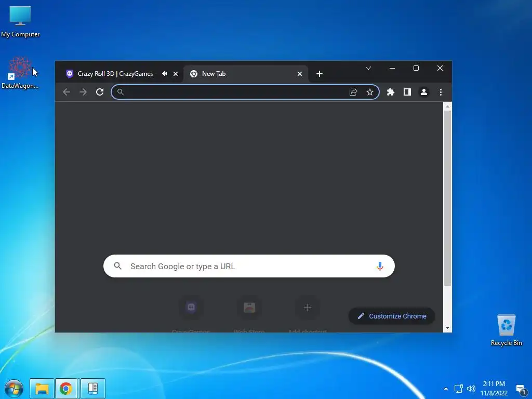Open the Chrome three-dot menu
This screenshot has height=399, width=532.
[441, 92]
